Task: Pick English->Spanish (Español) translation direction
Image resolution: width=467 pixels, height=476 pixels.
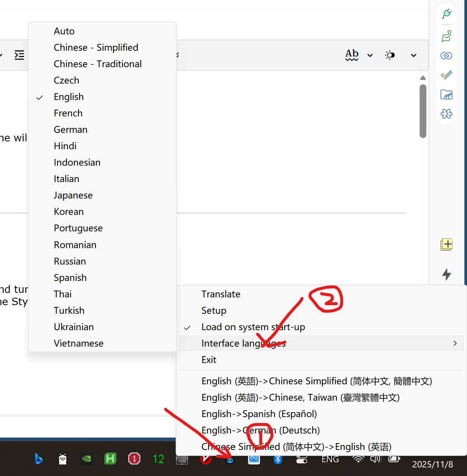Action: (x=259, y=414)
